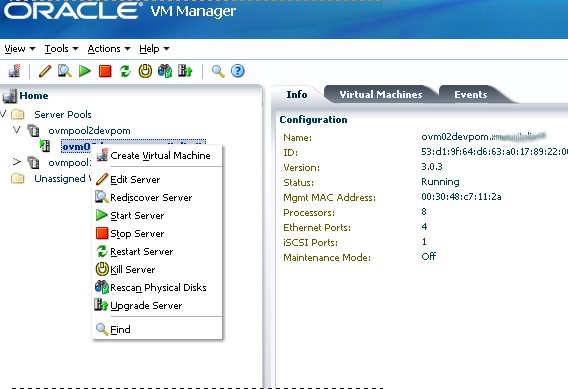Screen dimensions: 568x389
Task: Click the Restart toolbar icon
Action: coord(125,71)
